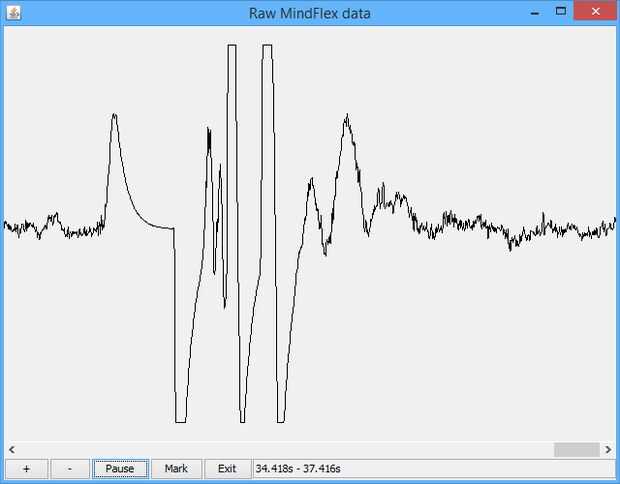Mark the current data position
The image size is (620, 484).
(176, 469)
